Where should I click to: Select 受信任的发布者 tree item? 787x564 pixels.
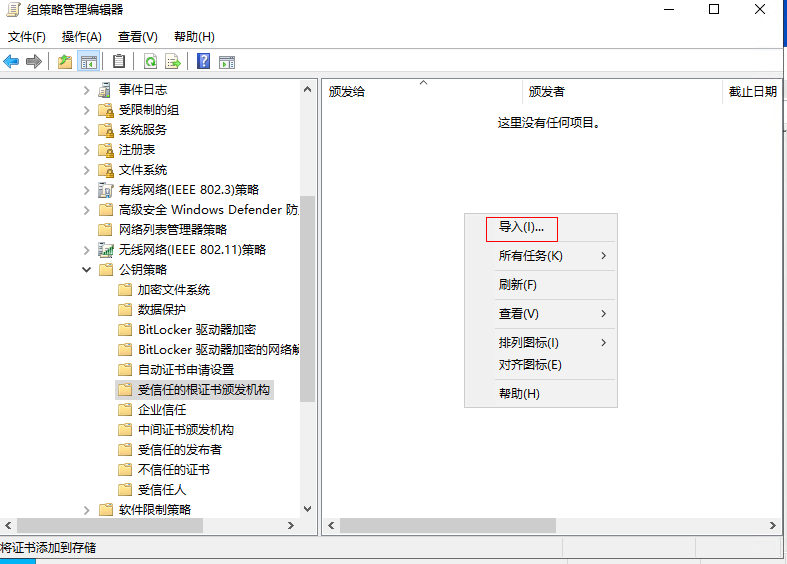(x=180, y=450)
